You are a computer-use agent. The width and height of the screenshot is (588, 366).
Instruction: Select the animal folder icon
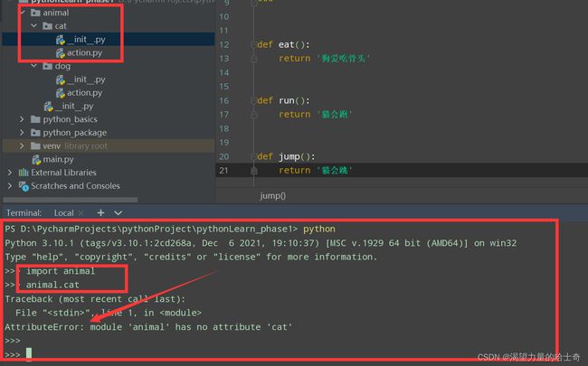(35, 13)
